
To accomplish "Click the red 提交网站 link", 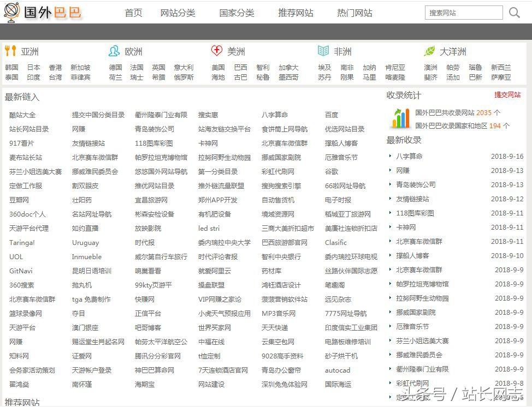I will coord(507,94).
